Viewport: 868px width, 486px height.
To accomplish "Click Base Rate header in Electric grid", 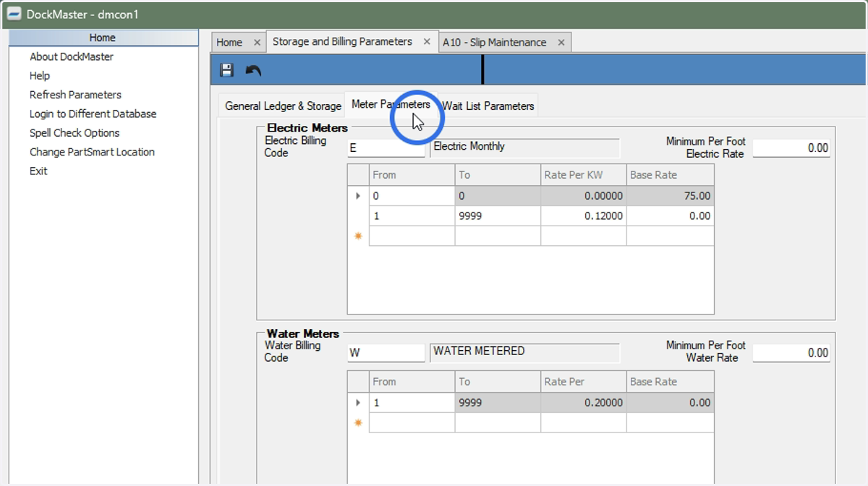I will (670, 175).
